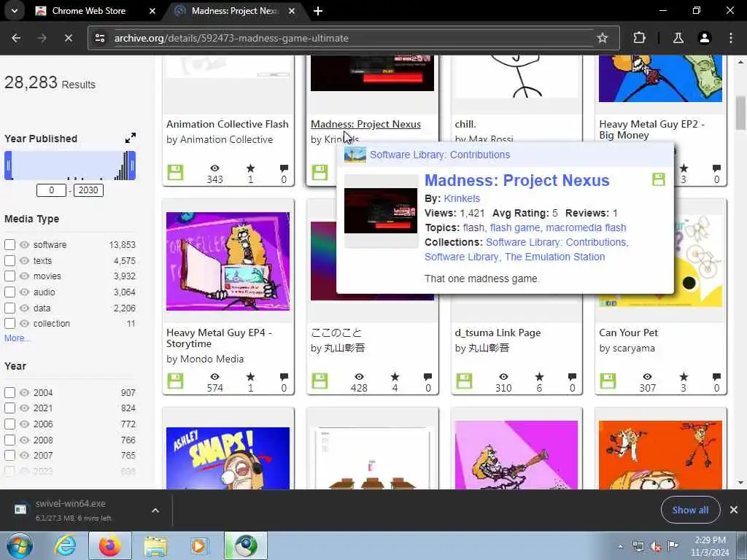The image size is (747, 560).
Task: Check the collection media type box
Action: point(10,323)
